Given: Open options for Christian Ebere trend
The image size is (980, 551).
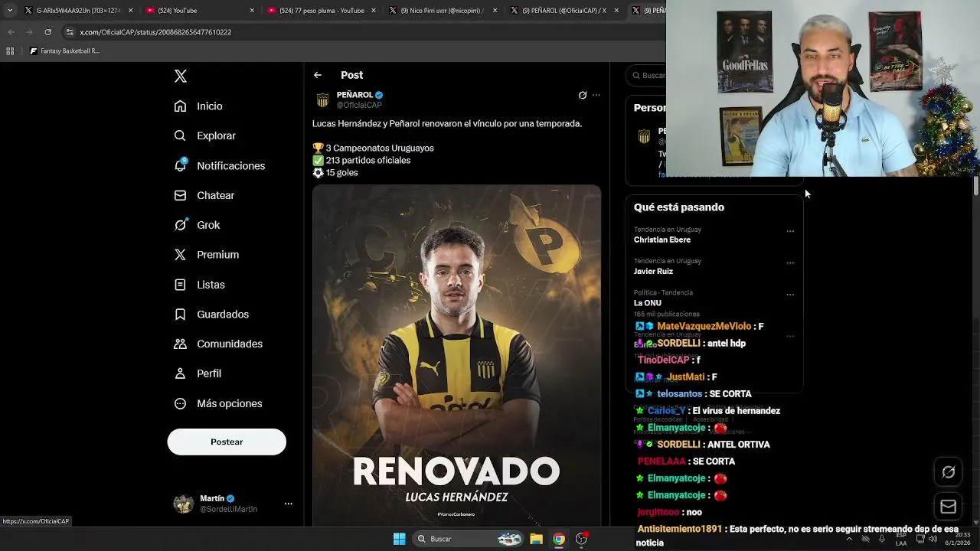Looking at the screenshot, I should 790,231.
